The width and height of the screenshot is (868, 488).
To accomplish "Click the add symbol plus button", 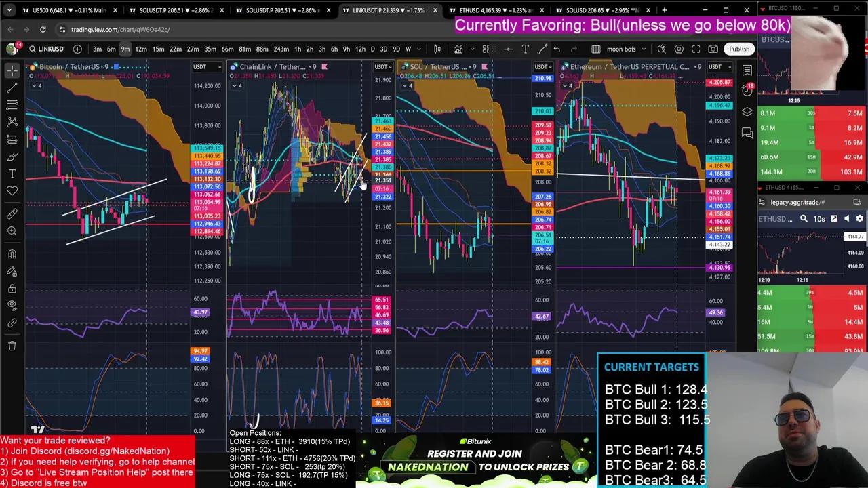I will [x=77, y=49].
